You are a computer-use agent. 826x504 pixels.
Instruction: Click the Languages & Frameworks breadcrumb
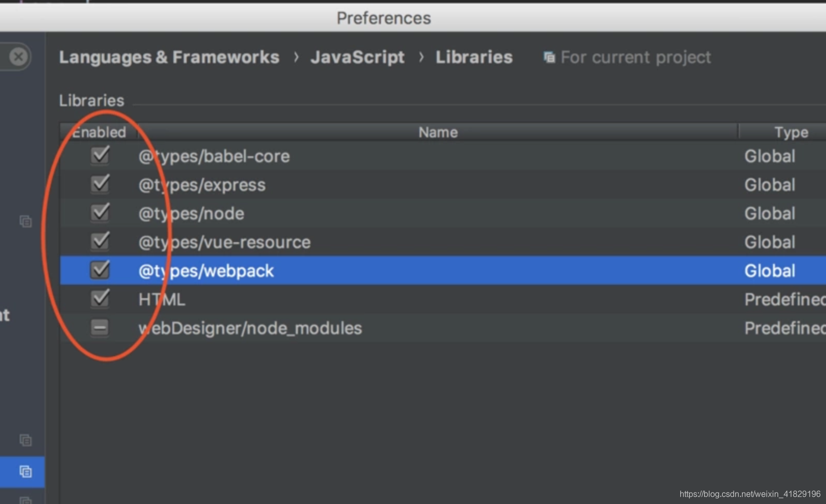pos(169,57)
